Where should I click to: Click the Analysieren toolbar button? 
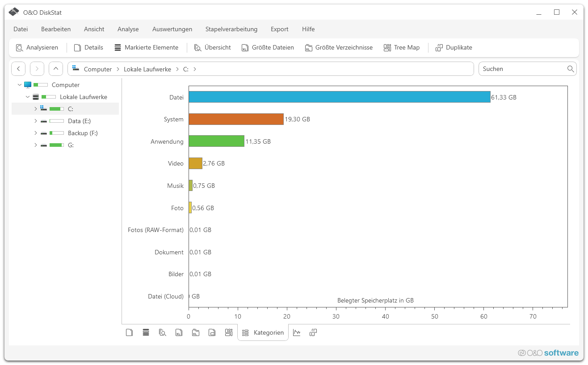coord(37,47)
